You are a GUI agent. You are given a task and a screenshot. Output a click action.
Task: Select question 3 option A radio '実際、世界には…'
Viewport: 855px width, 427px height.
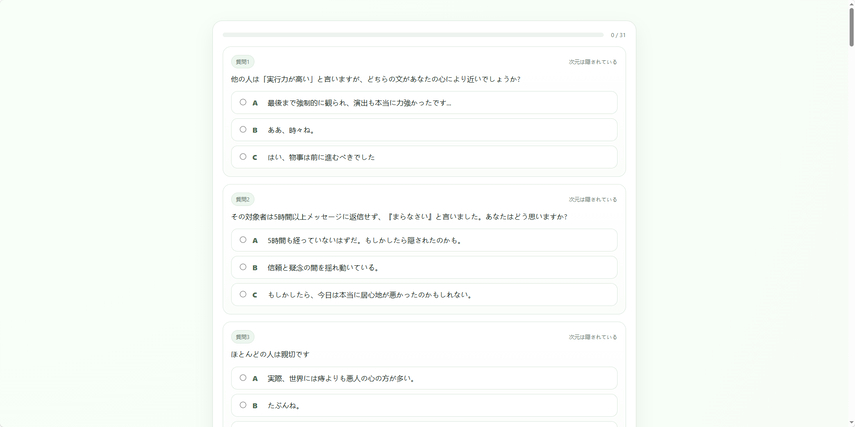243,377
